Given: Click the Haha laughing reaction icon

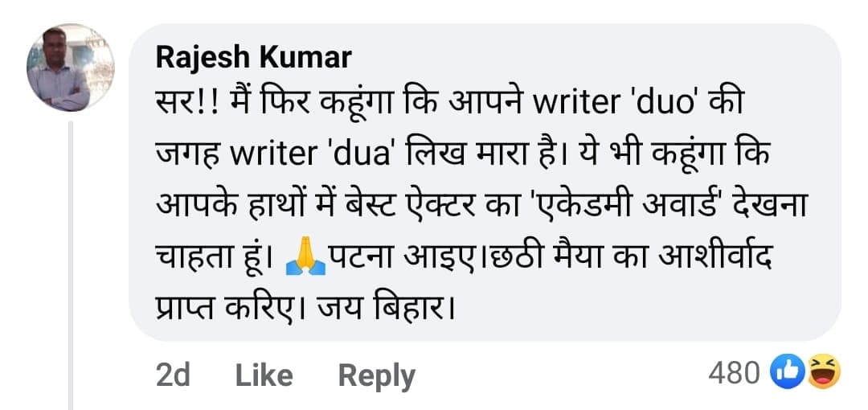Looking at the screenshot, I should pyautogui.click(x=824, y=372).
